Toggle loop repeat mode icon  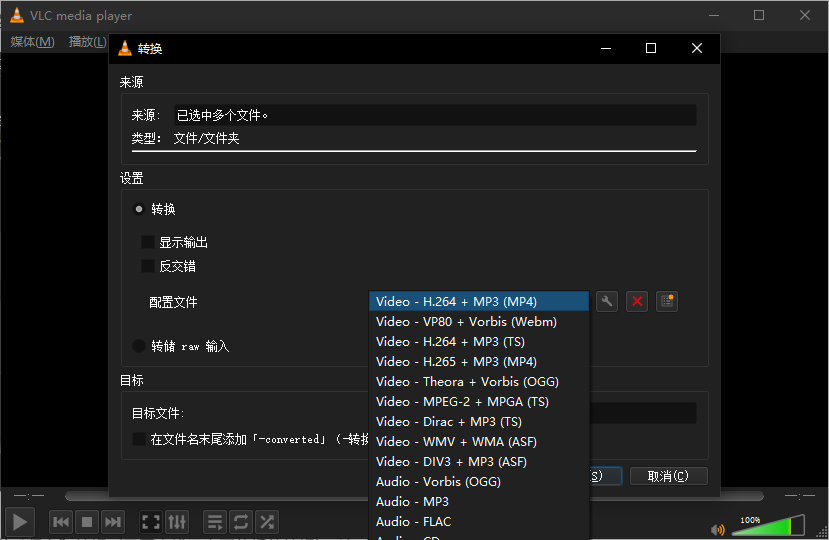pyautogui.click(x=241, y=523)
